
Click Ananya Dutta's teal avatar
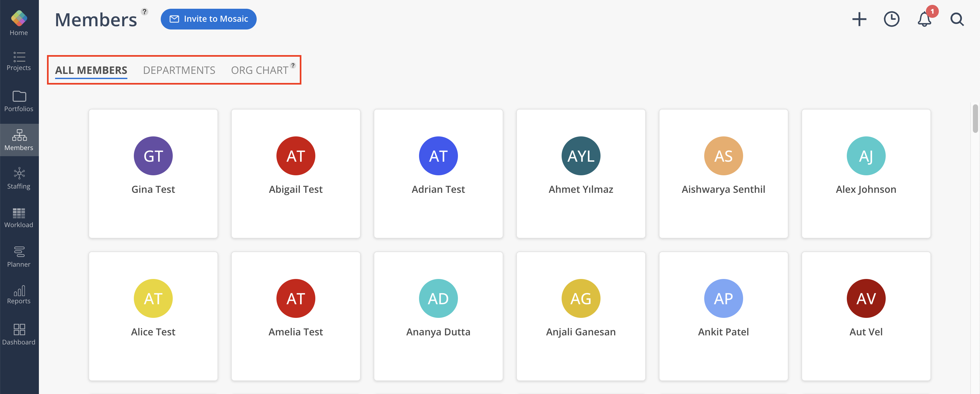(438, 298)
